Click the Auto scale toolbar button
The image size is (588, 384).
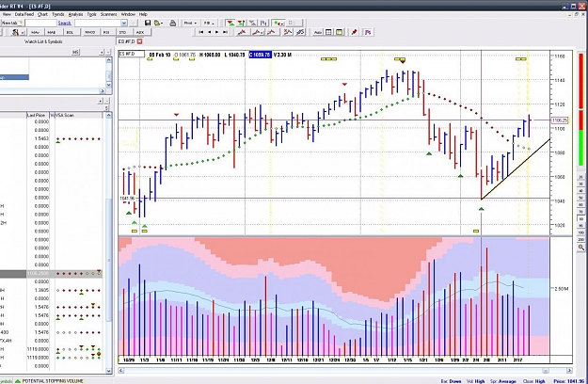318,33
